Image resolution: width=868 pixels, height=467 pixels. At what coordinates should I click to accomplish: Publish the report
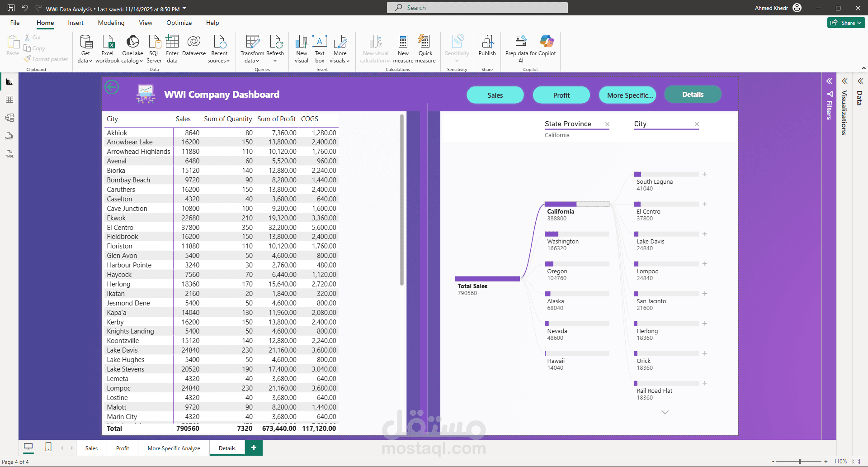click(487, 46)
